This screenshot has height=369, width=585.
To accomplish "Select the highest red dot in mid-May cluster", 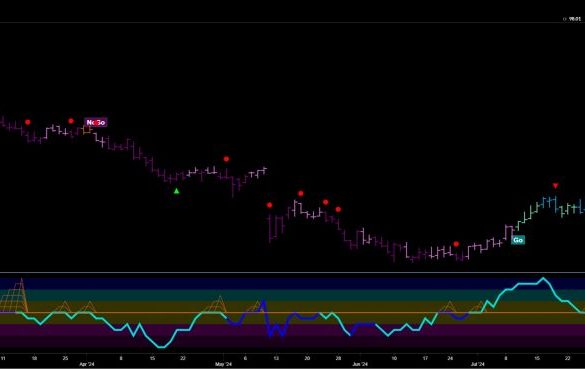I will pos(301,193).
